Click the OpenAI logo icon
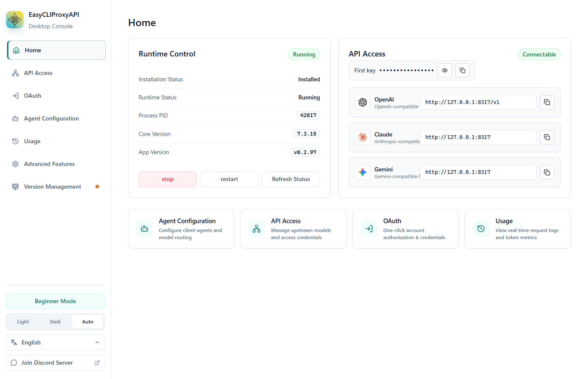 [x=363, y=102]
